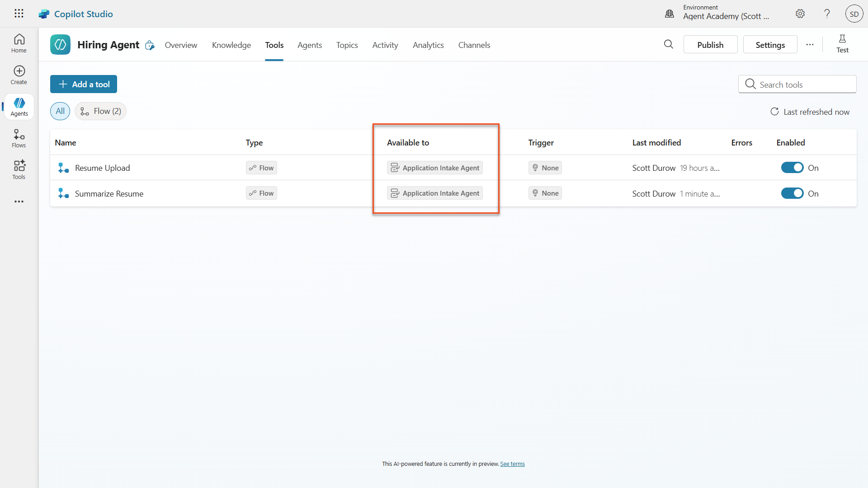Go to Home in the sidebar

19,43
